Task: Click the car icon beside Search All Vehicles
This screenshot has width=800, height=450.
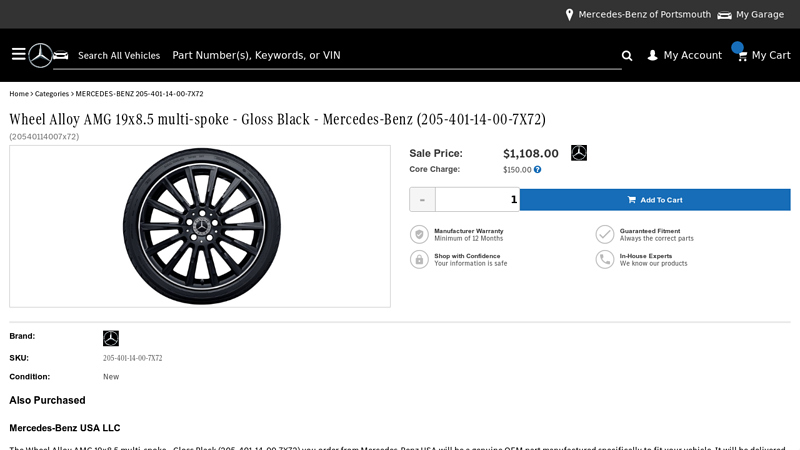Action: coord(61,55)
